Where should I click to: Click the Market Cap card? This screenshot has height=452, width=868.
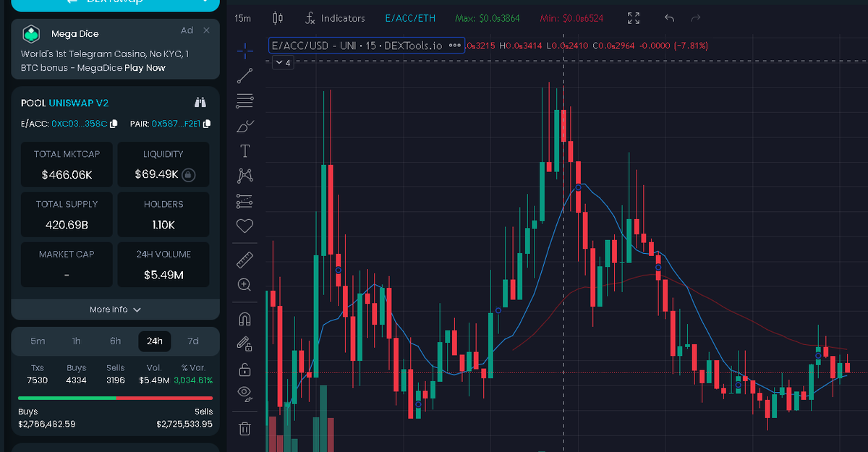pyautogui.click(x=67, y=264)
